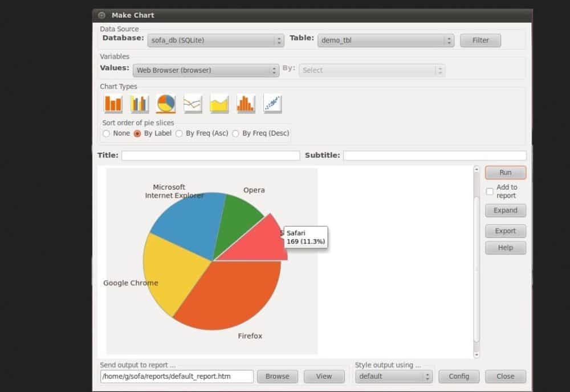Click the Export button

tap(505, 231)
